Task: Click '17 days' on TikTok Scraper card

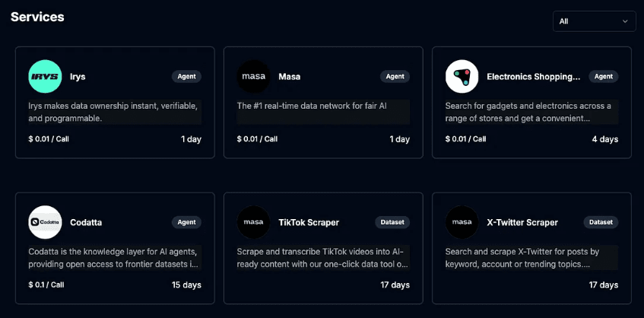Action: click(395, 285)
